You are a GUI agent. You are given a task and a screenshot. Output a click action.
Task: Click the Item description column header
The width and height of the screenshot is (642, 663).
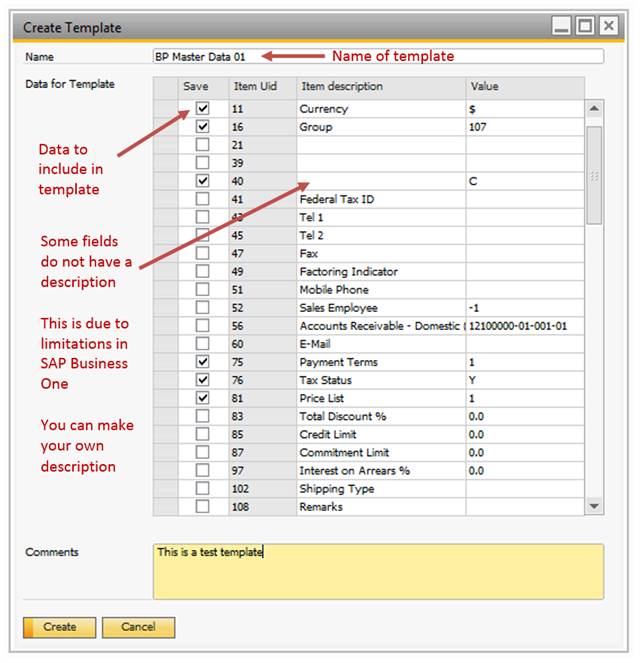click(381, 87)
